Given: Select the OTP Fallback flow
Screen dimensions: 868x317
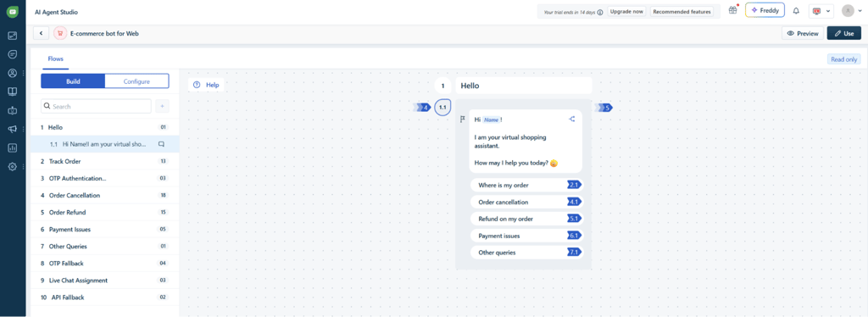Looking at the screenshot, I should tap(104, 264).
